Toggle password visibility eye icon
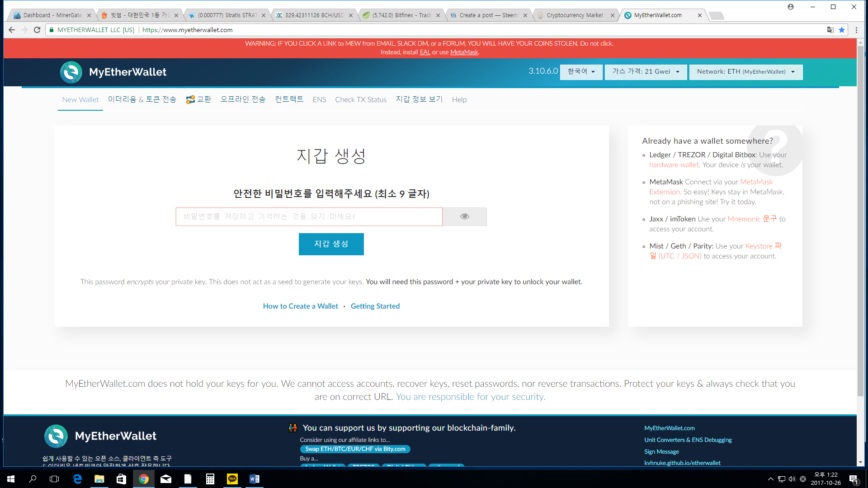The image size is (868, 488). [464, 216]
